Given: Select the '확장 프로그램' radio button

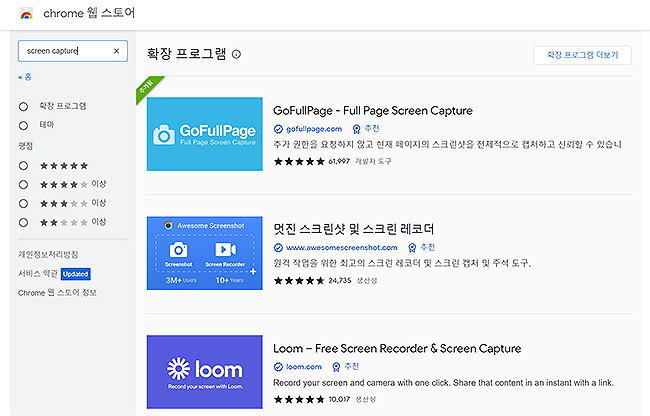Looking at the screenshot, I should [x=23, y=106].
